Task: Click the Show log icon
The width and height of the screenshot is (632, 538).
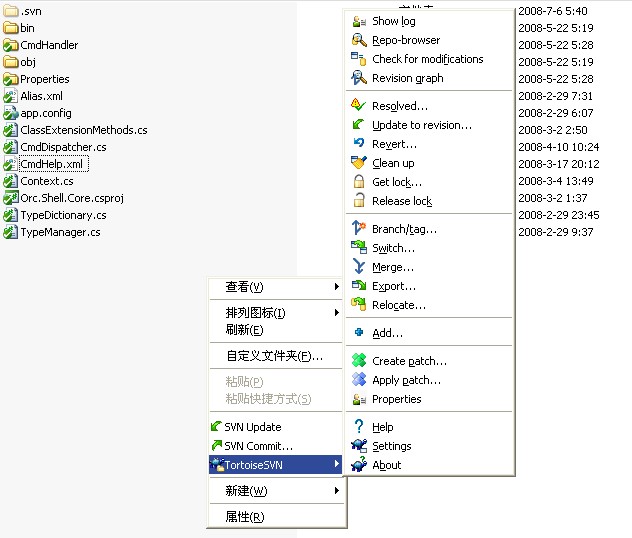Action: point(359,21)
